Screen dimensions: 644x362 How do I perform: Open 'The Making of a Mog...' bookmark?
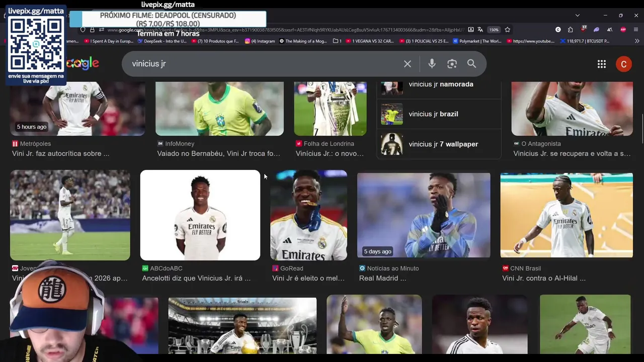tap(303, 41)
